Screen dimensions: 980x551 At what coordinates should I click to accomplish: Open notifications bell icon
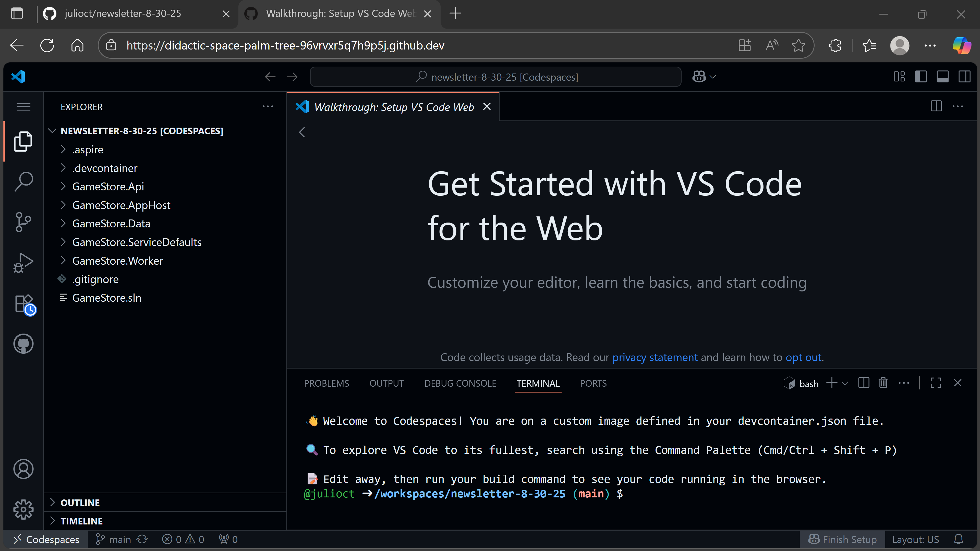coord(958,539)
